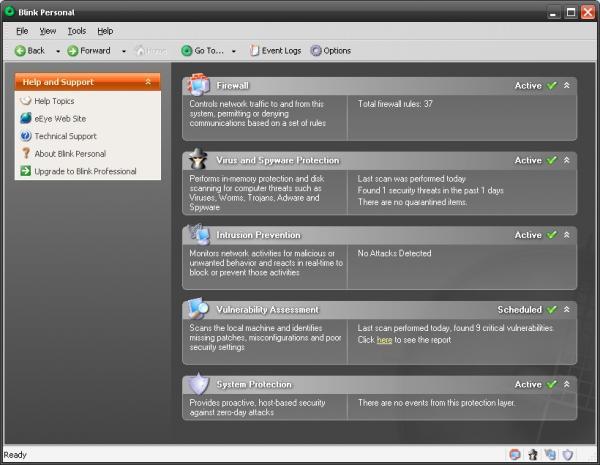Collapse the Vulnerability Assessment section
The image size is (600, 465).
click(567, 309)
